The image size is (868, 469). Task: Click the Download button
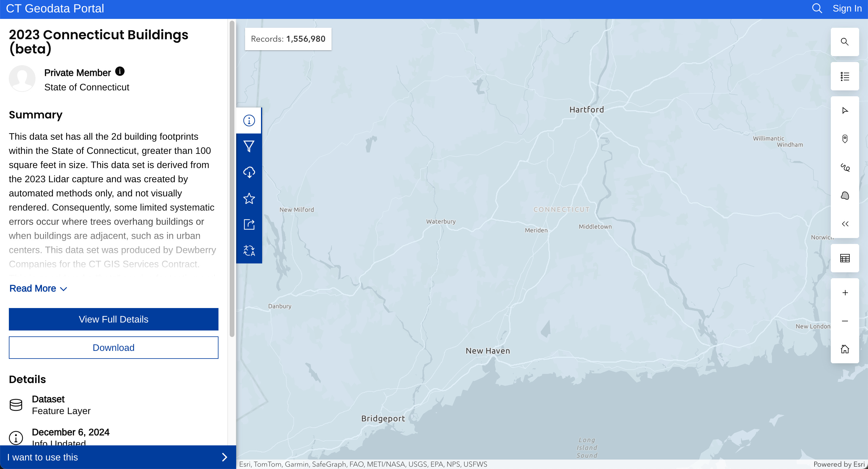pos(114,347)
